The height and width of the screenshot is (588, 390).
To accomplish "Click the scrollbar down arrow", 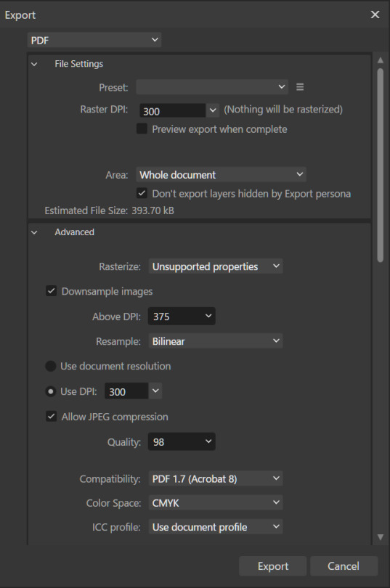I will coord(381,537).
